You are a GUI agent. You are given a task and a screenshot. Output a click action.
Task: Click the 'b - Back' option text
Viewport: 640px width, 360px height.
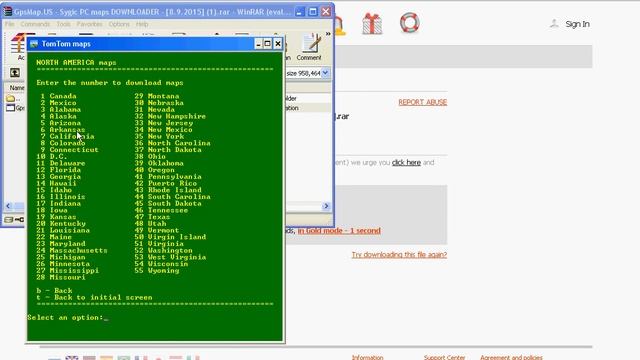[54, 291]
